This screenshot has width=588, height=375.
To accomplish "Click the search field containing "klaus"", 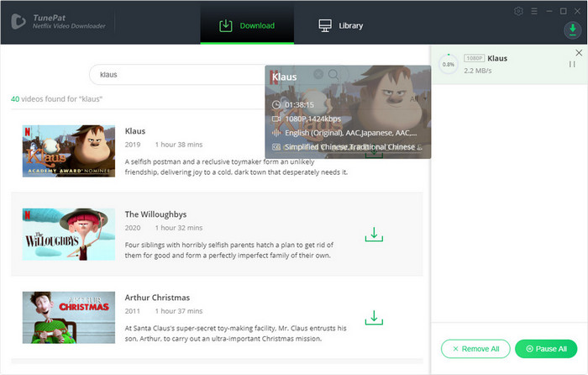I will pyautogui.click(x=176, y=75).
